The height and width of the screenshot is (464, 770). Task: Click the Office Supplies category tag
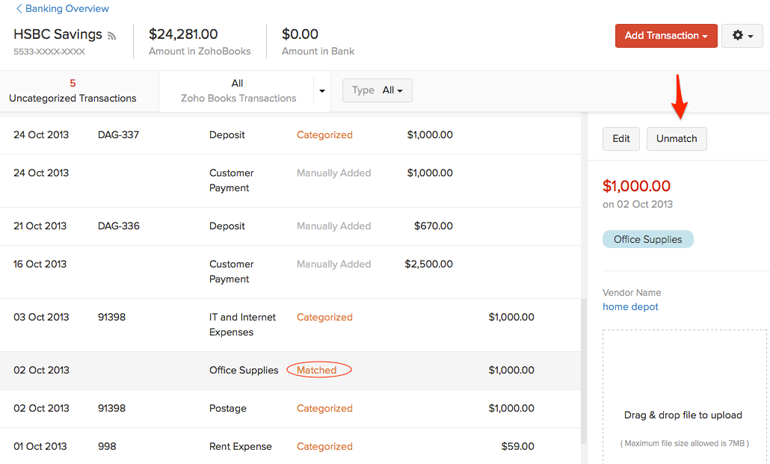[647, 240]
